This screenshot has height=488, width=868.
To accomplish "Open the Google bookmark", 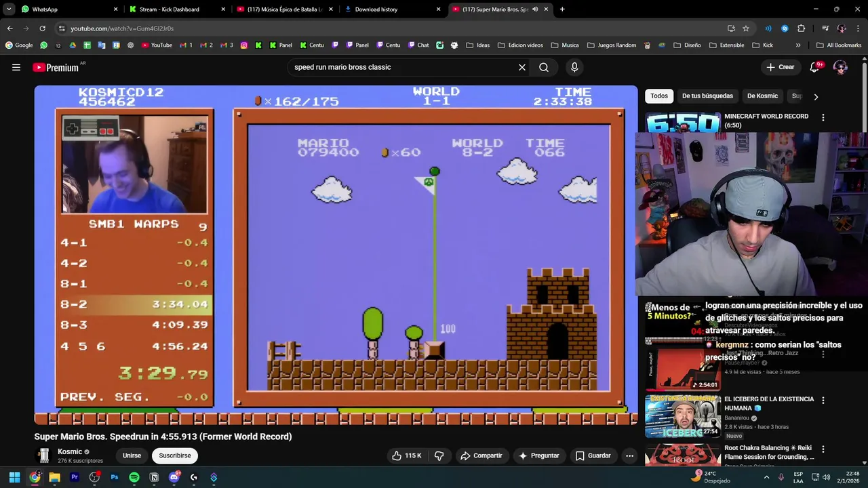I will (19, 45).
